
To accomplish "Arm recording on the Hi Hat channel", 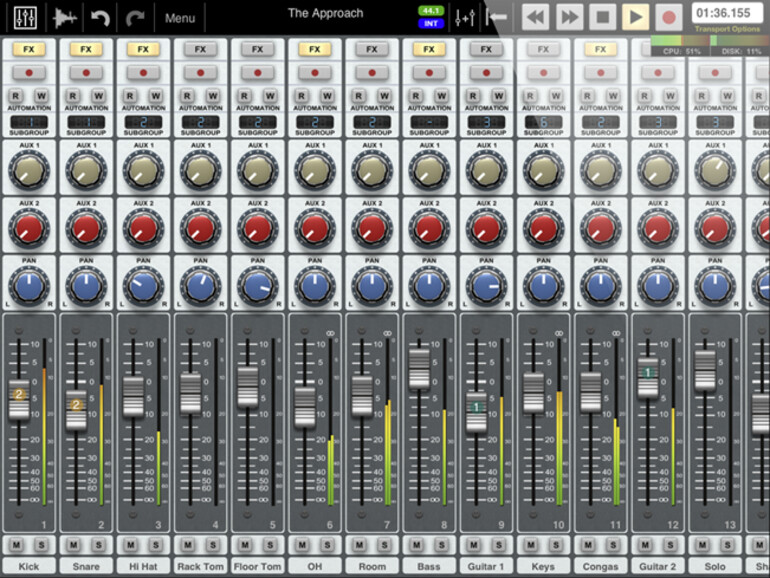I will pos(143,73).
